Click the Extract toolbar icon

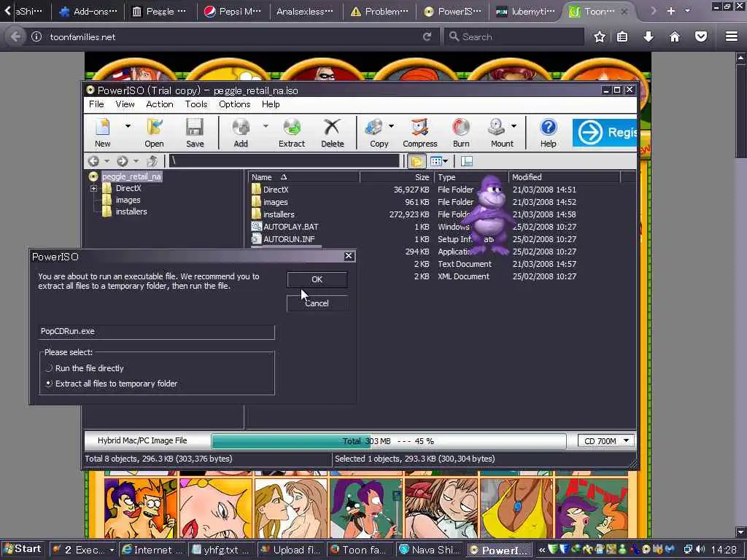pos(292,133)
